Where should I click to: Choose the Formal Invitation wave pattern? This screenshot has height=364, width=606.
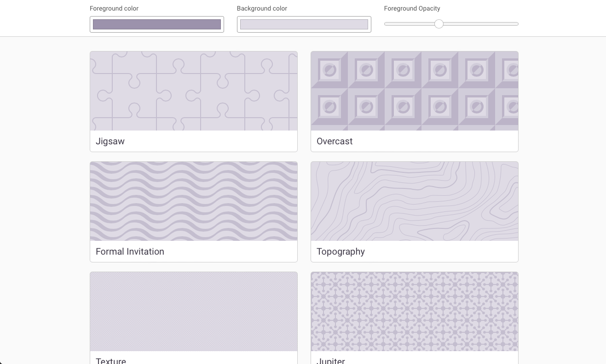tap(193, 201)
